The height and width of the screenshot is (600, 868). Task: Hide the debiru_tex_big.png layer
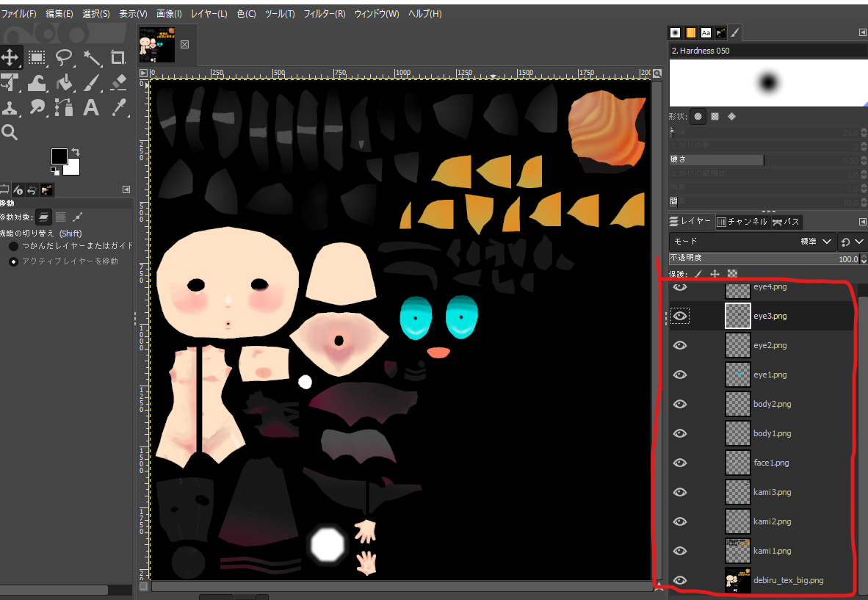pyautogui.click(x=680, y=580)
